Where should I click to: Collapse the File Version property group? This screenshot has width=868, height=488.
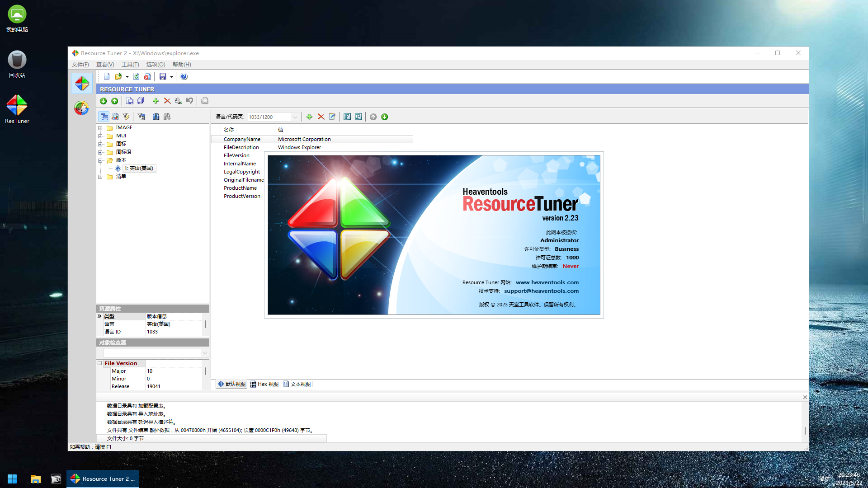100,363
